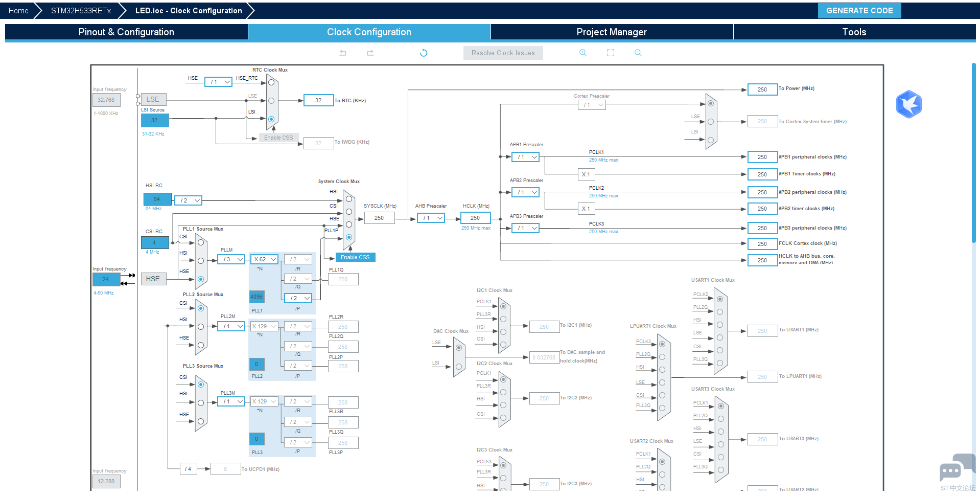
Task: Go to Home breadcrumb
Action: click(18, 11)
